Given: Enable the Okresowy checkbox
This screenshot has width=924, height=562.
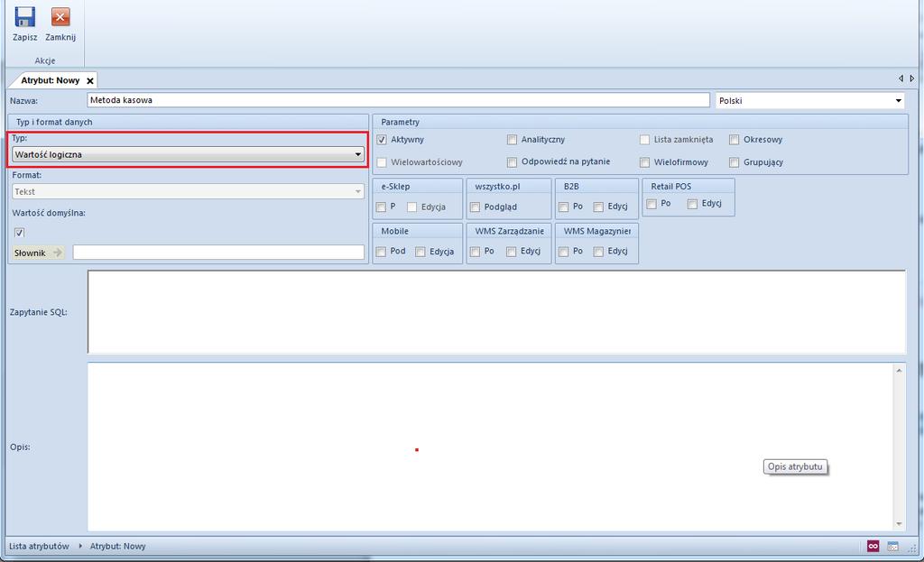Looking at the screenshot, I should click(x=735, y=140).
